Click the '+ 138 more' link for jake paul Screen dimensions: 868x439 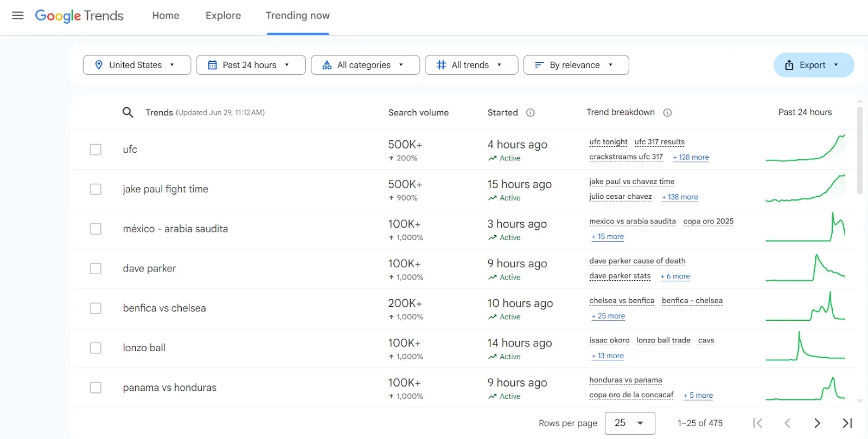[x=680, y=197]
